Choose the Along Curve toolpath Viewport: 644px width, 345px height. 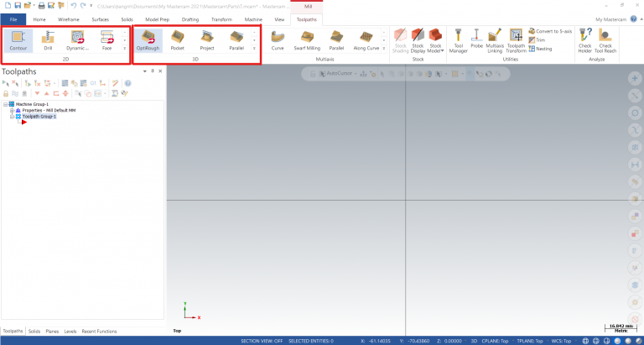[x=366, y=40]
